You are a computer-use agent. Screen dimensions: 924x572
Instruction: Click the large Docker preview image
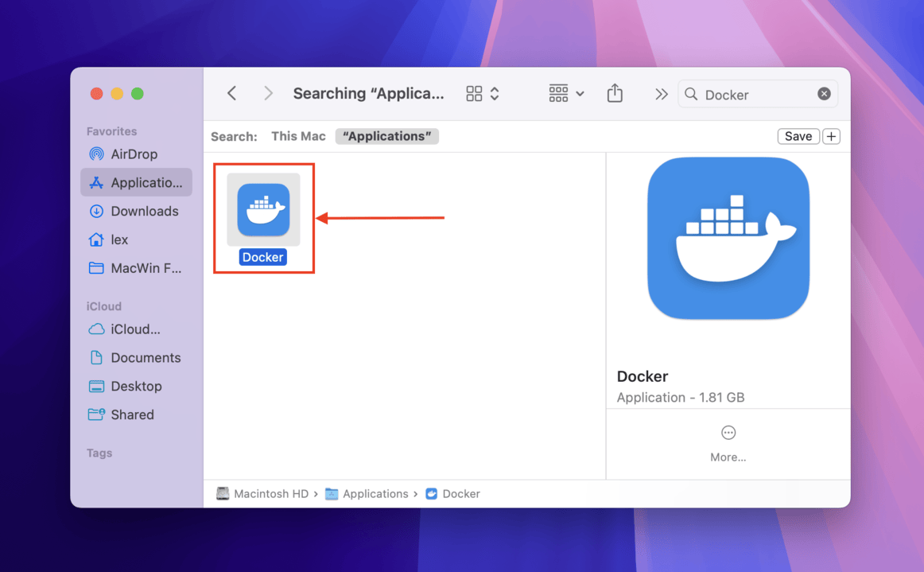point(728,238)
